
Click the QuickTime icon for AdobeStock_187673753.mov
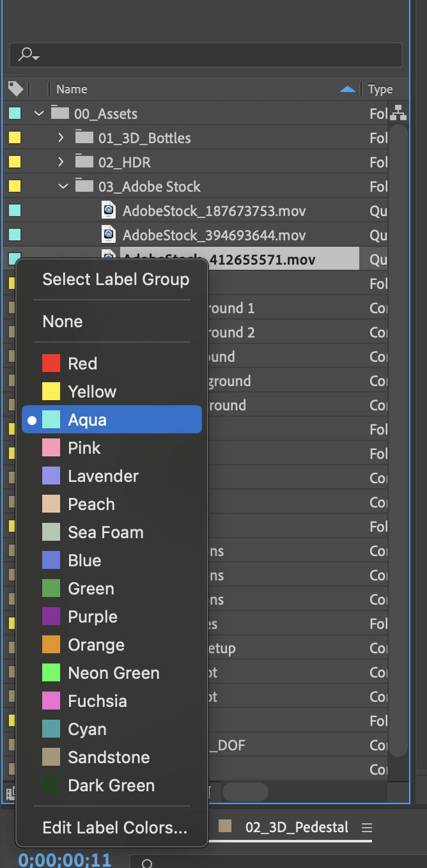(x=109, y=210)
